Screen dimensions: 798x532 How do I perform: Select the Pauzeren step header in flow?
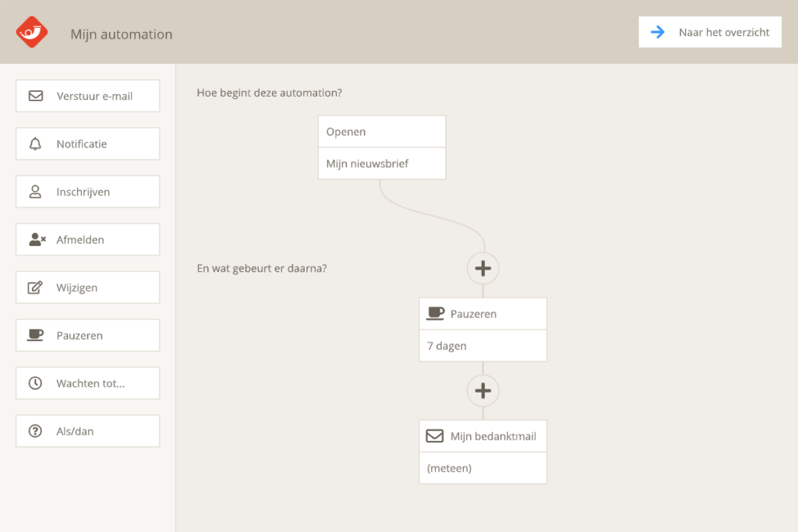tap(482, 314)
